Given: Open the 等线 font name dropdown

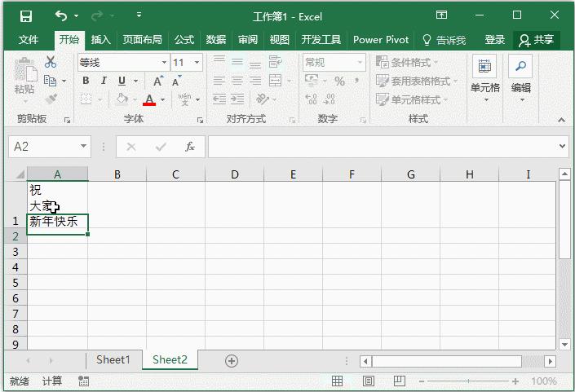Looking at the screenshot, I should [x=164, y=63].
